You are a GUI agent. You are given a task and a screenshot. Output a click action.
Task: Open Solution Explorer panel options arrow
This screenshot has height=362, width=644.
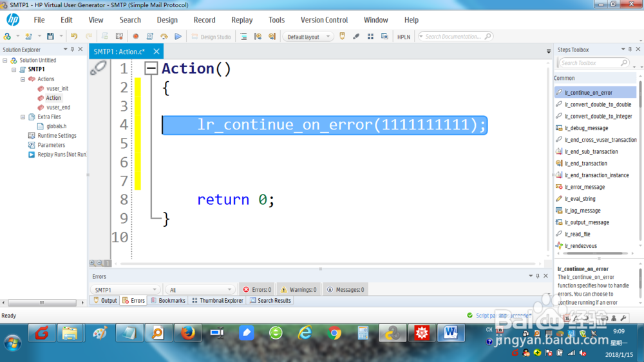click(x=65, y=50)
